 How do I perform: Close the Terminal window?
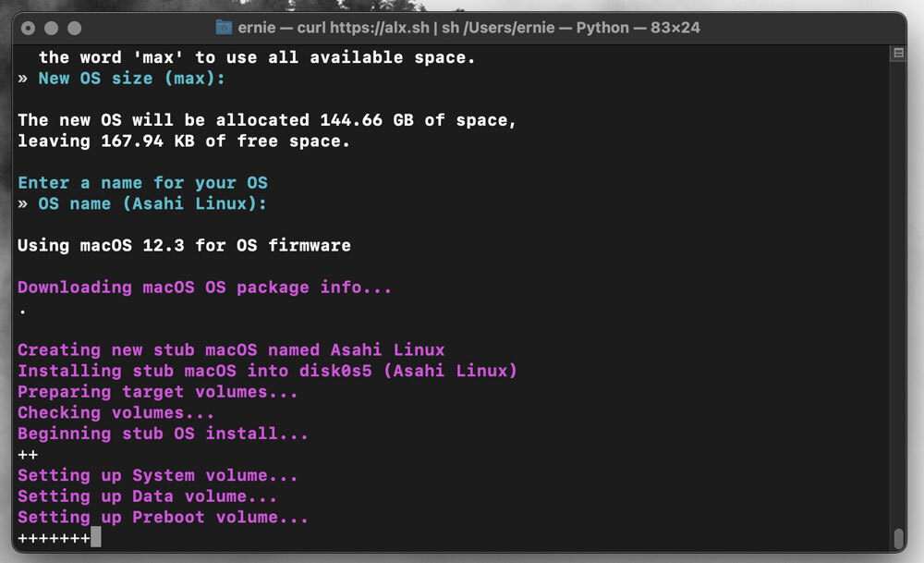29,28
